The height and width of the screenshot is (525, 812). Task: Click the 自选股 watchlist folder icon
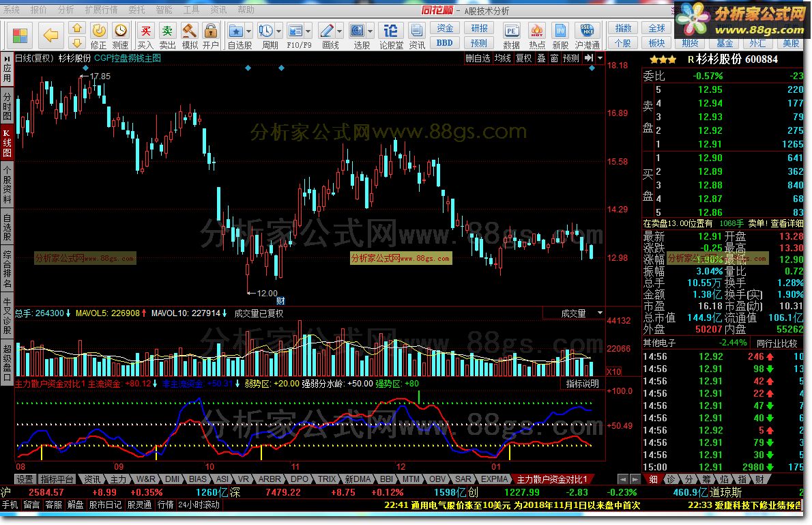point(236,31)
